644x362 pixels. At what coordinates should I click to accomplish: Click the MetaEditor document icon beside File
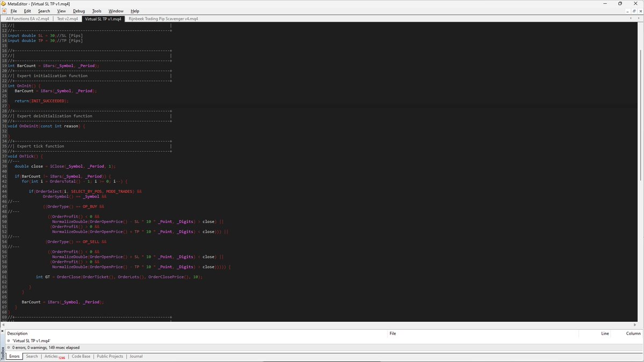4,11
